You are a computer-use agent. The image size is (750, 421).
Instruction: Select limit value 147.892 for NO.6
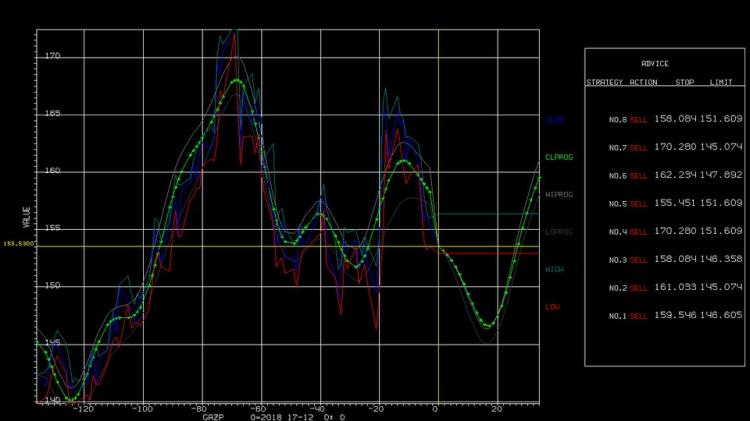(x=721, y=175)
